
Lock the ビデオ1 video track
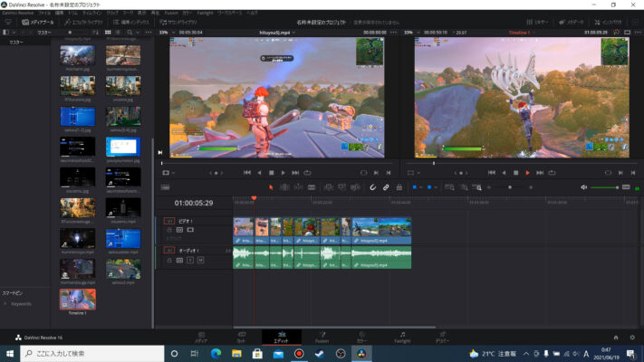pyautogui.click(x=169, y=230)
